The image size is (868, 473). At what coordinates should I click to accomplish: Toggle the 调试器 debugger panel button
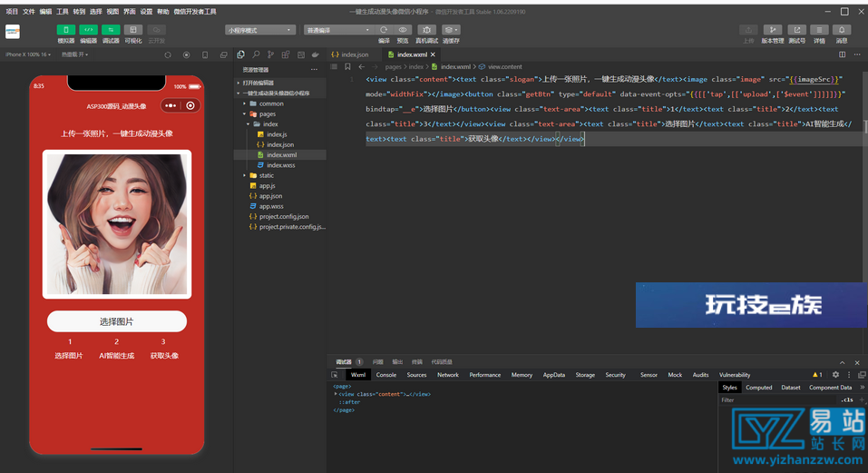click(x=111, y=30)
